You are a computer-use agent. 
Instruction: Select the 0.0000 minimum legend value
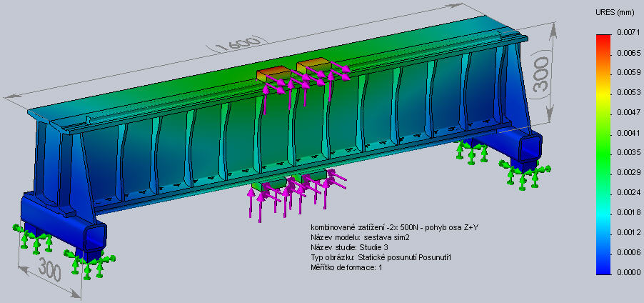click(x=629, y=273)
